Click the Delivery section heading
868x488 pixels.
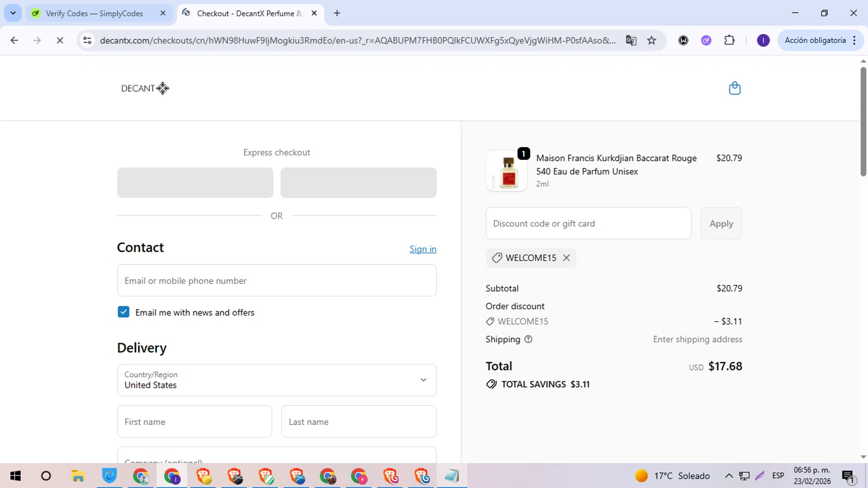142,348
